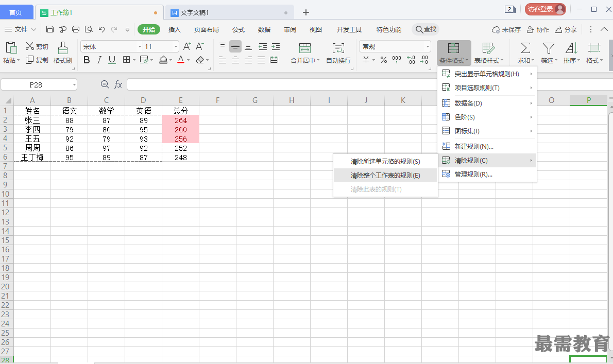Click the distributed alignment icon
Viewport: 613px width, 364px height.
pyautogui.click(x=274, y=60)
